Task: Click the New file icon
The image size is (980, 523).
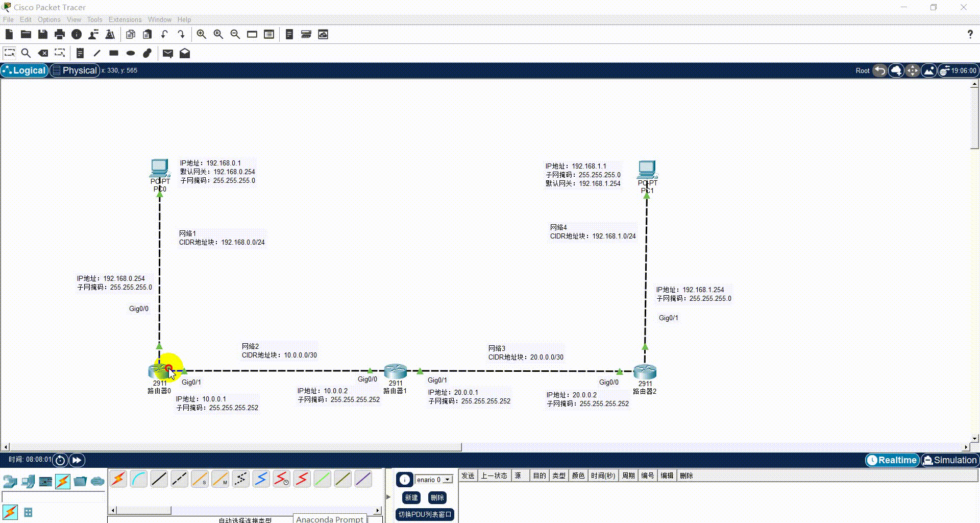Action: [x=9, y=34]
